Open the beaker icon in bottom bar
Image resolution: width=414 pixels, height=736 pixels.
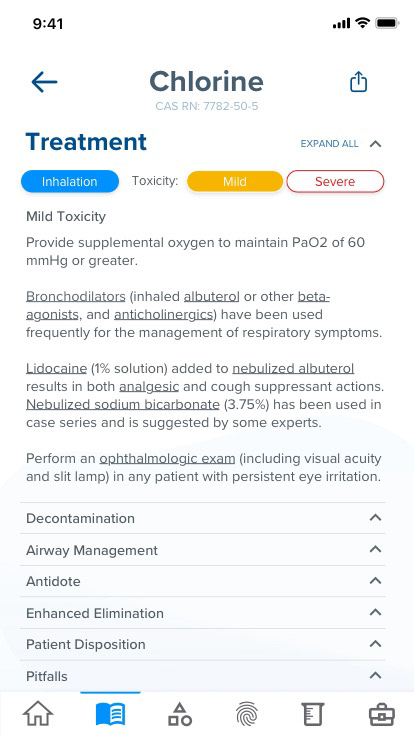click(312, 714)
